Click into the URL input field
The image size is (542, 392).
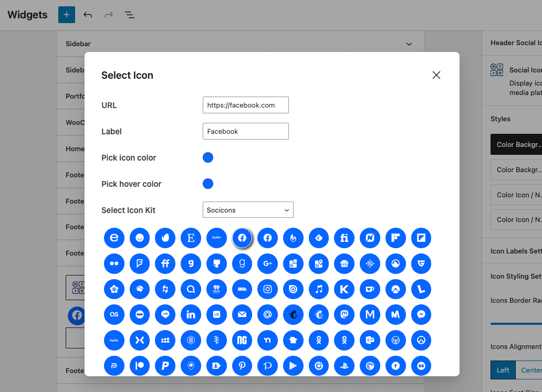tap(245, 105)
